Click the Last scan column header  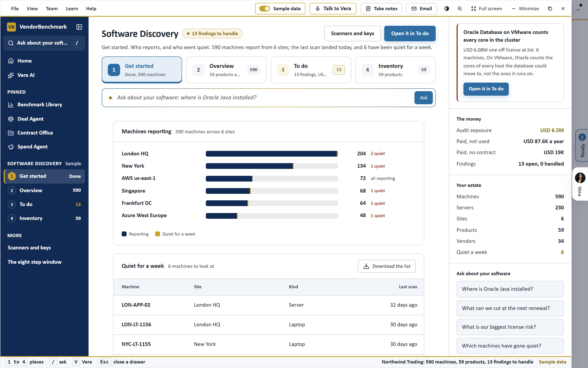408,287
